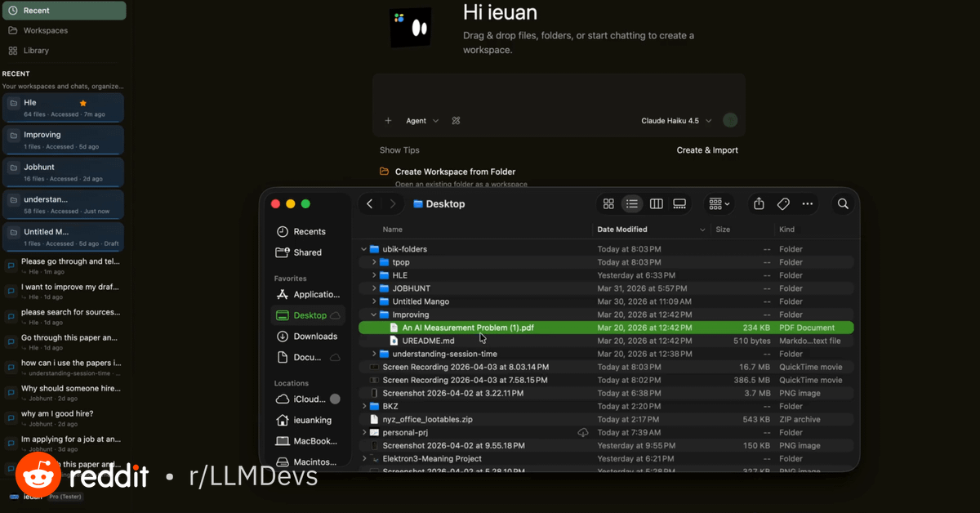Open Finder search magnifier
The height and width of the screenshot is (513, 980).
[x=843, y=203]
